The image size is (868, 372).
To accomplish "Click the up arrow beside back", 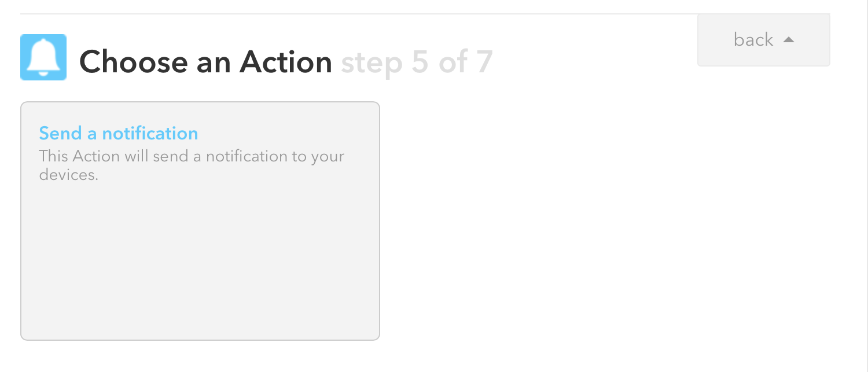I will (788, 40).
